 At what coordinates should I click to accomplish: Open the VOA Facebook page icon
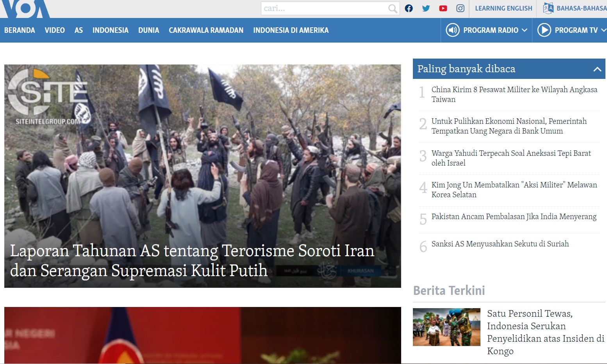[x=409, y=8]
